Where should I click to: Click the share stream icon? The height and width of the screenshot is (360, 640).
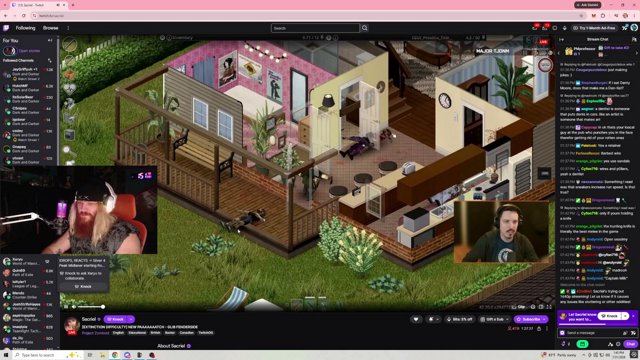coord(539,329)
